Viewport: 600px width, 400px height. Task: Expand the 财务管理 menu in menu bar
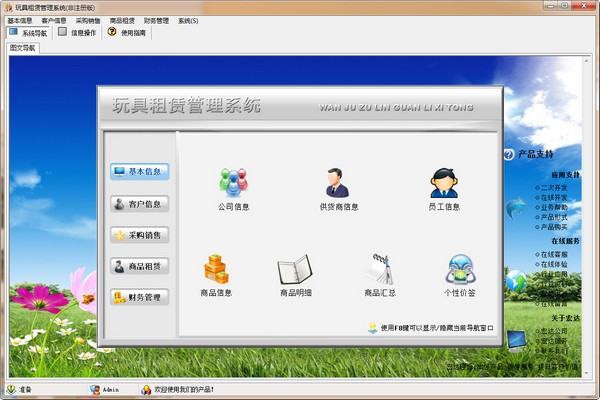point(156,20)
